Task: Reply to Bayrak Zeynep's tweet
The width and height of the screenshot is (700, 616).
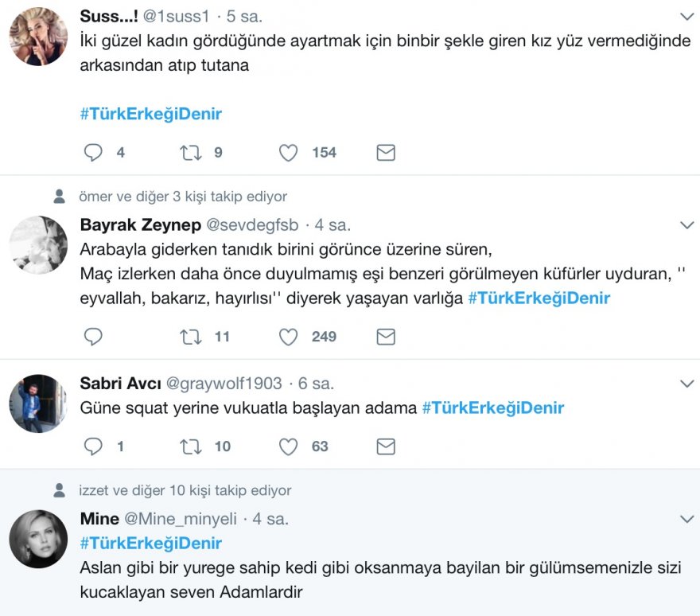Action: tap(94, 337)
